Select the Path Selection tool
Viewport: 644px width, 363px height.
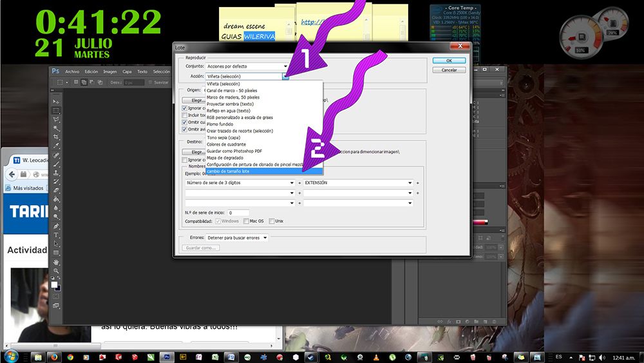click(56, 243)
